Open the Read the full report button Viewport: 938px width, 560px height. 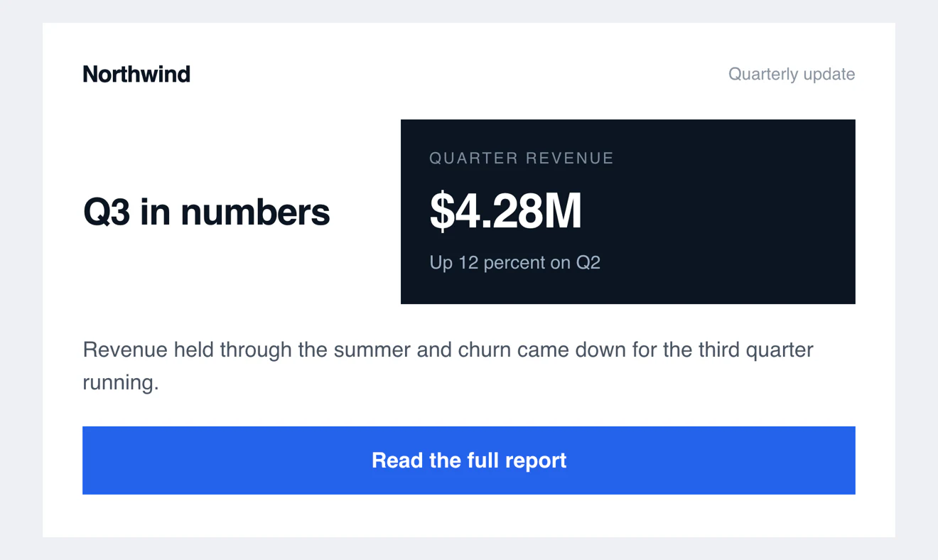(469, 461)
